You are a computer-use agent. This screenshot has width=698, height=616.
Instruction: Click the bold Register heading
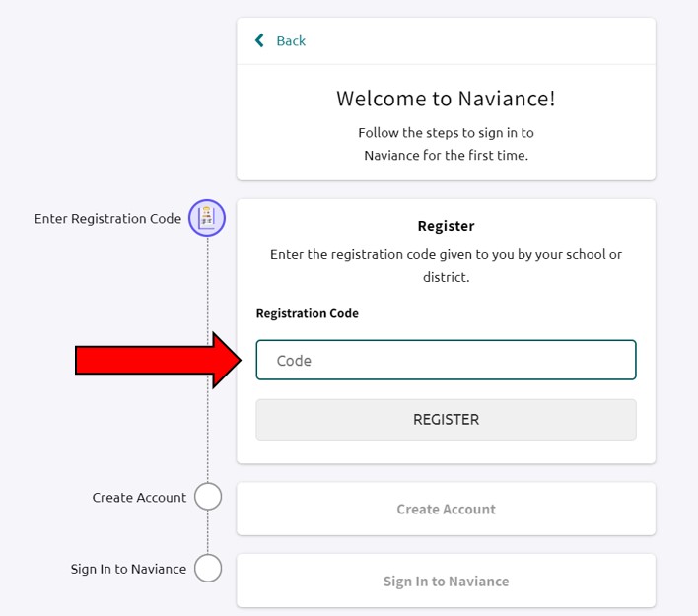coord(446,226)
